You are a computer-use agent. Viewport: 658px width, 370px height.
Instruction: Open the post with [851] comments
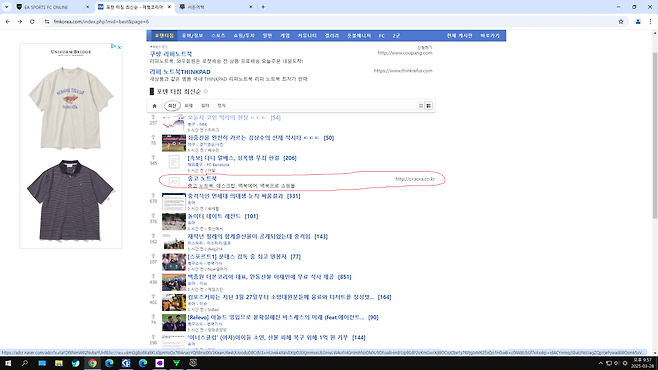click(269, 277)
